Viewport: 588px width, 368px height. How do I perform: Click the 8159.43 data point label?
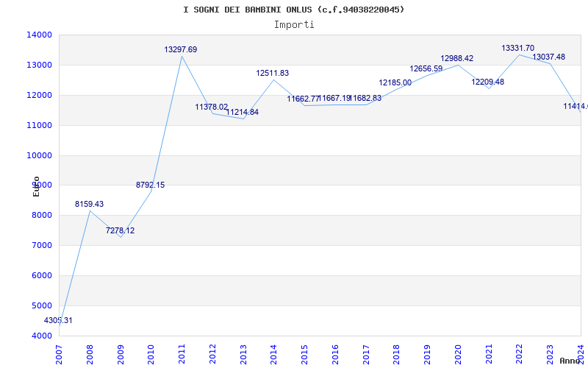(x=89, y=204)
